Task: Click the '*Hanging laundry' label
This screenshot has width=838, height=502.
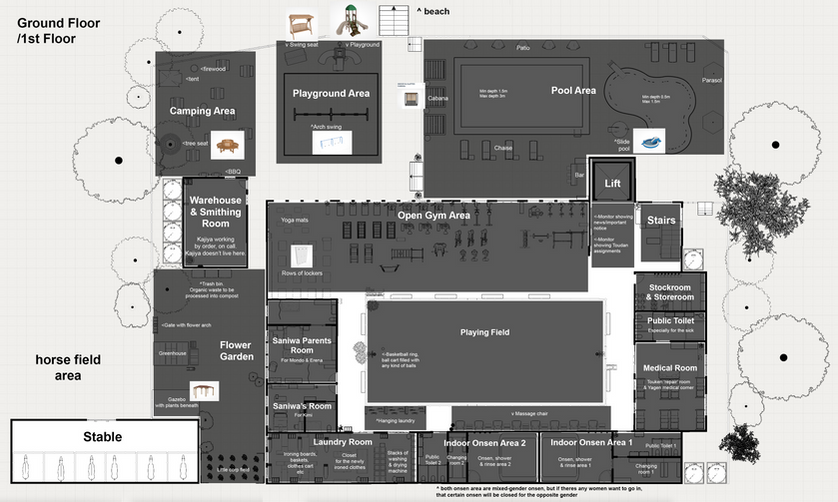Action: [x=395, y=421]
